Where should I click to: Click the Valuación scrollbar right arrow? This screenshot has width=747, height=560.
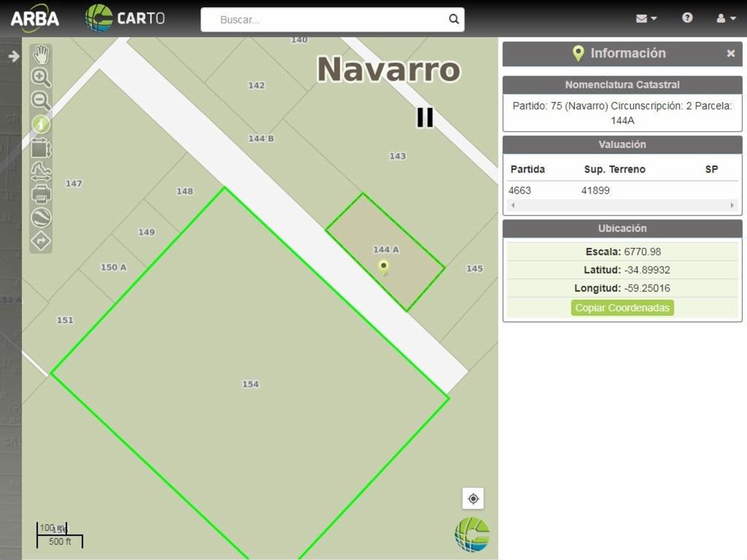732,205
